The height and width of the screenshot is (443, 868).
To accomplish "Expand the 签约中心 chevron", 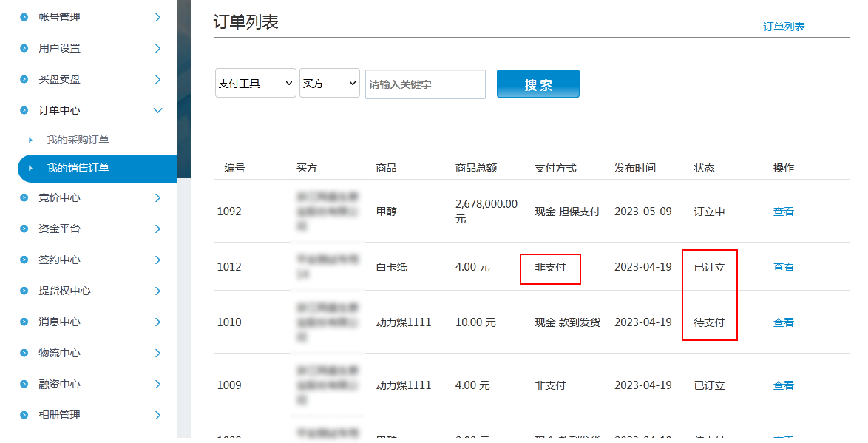I will pyautogui.click(x=157, y=260).
